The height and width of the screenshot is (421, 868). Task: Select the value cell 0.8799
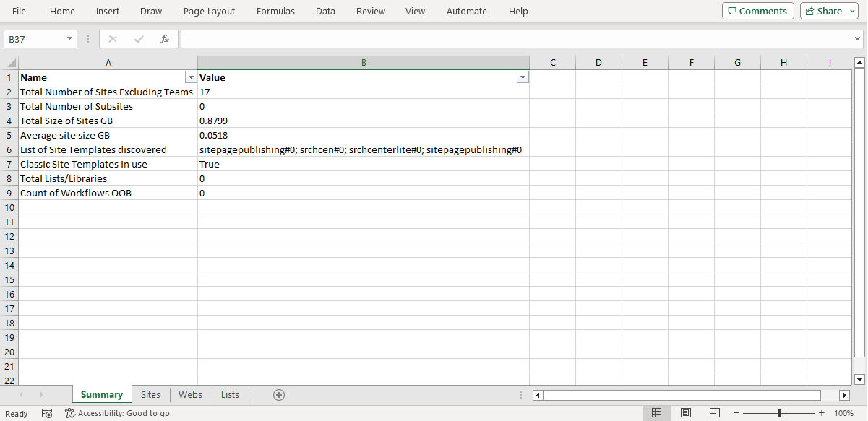pyautogui.click(x=364, y=121)
